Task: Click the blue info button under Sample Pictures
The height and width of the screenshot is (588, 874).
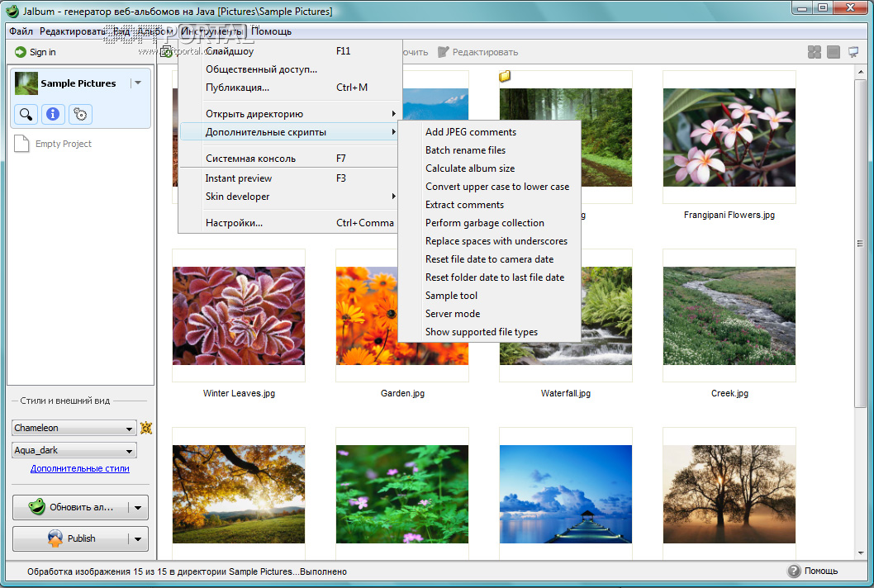Action: click(x=53, y=114)
